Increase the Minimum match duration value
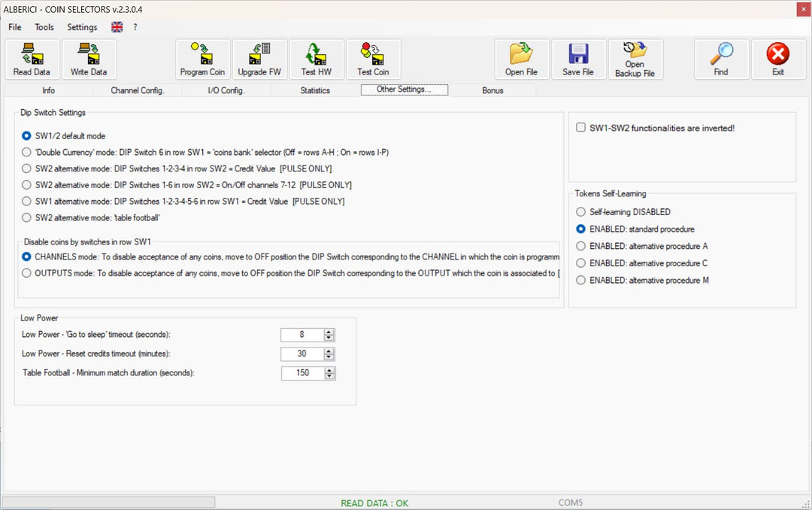The width and height of the screenshot is (812, 510). 329,370
